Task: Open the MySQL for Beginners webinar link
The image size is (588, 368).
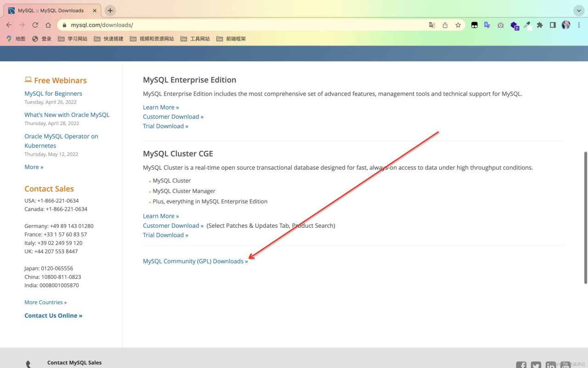Action: [53, 93]
